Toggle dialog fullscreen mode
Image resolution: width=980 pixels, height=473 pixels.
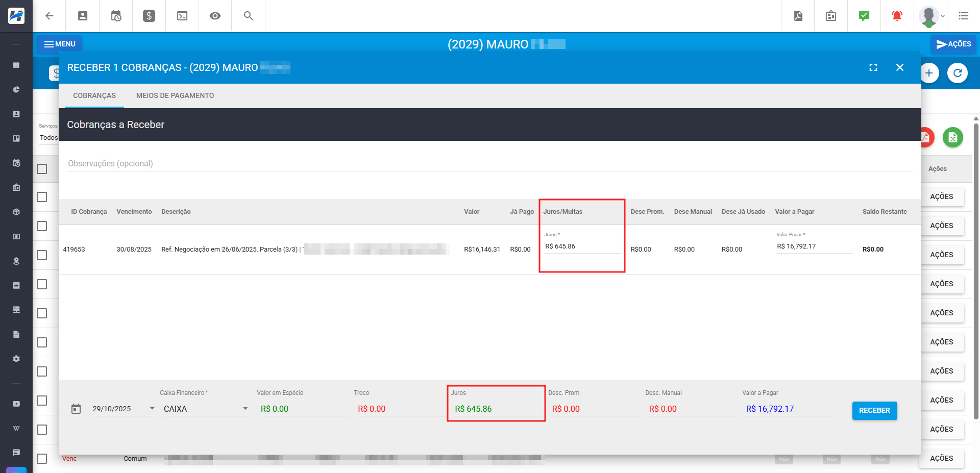point(873,67)
